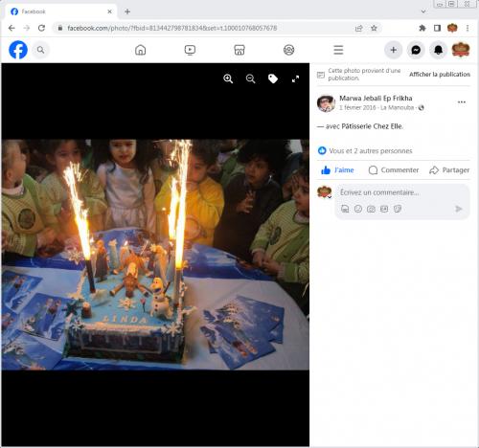This screenshot has height=448, width=479.
Task: Expand tab search chevron
Action: click(423, 11)
